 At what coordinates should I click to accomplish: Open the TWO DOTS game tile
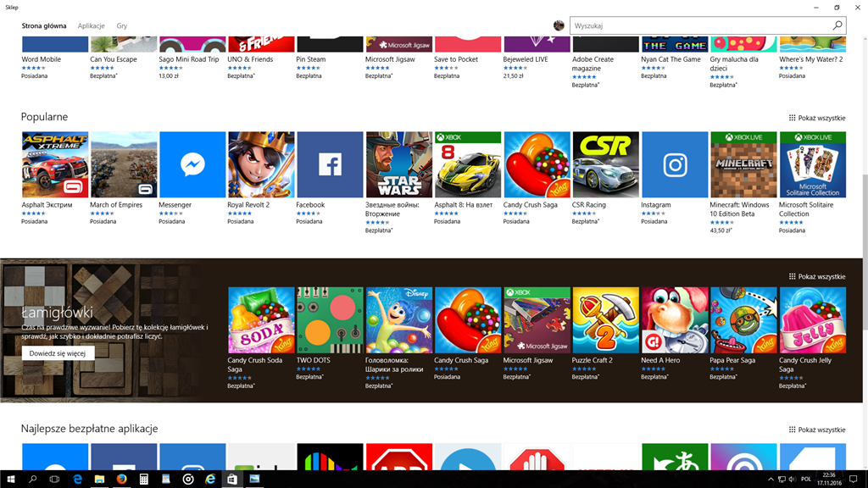(x=330, y=319)
